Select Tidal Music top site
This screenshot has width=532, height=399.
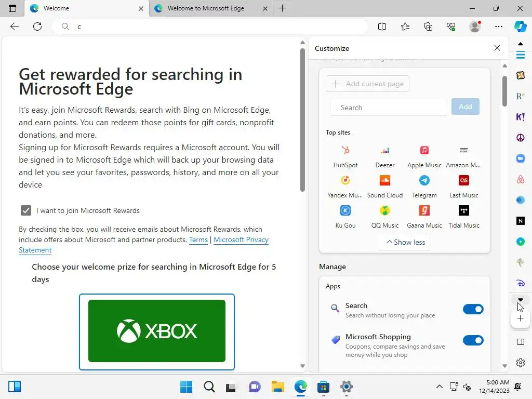(x=463, y=217)
